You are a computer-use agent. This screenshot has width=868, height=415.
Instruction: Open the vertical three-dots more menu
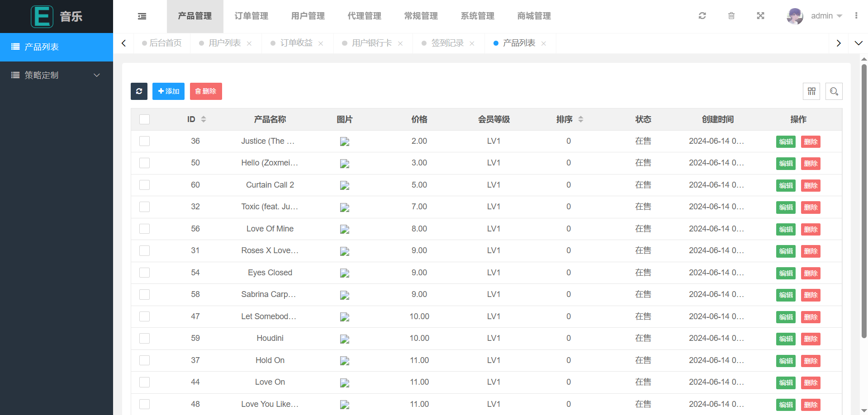tap(856, 16)
